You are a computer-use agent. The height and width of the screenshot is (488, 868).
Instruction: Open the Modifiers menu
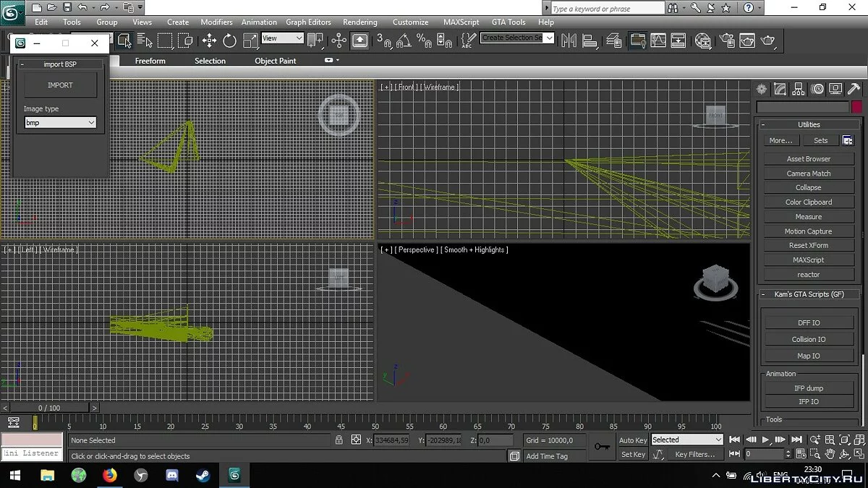click(x=216, y=22)
